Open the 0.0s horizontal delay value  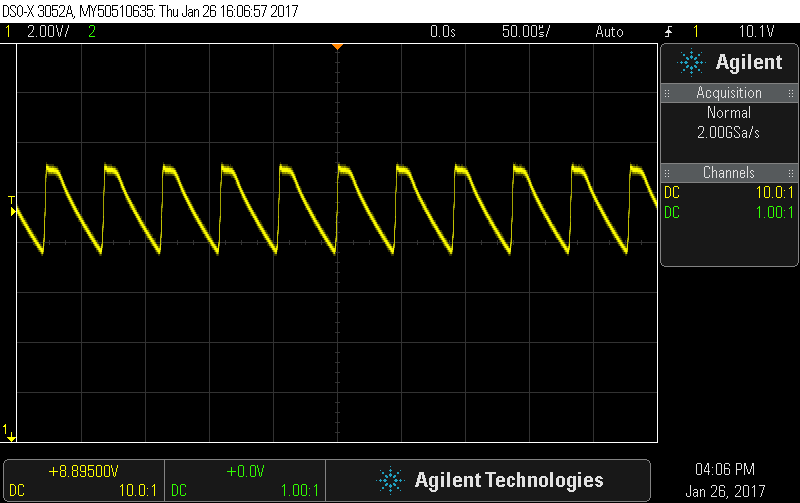(x=442, y=32)
